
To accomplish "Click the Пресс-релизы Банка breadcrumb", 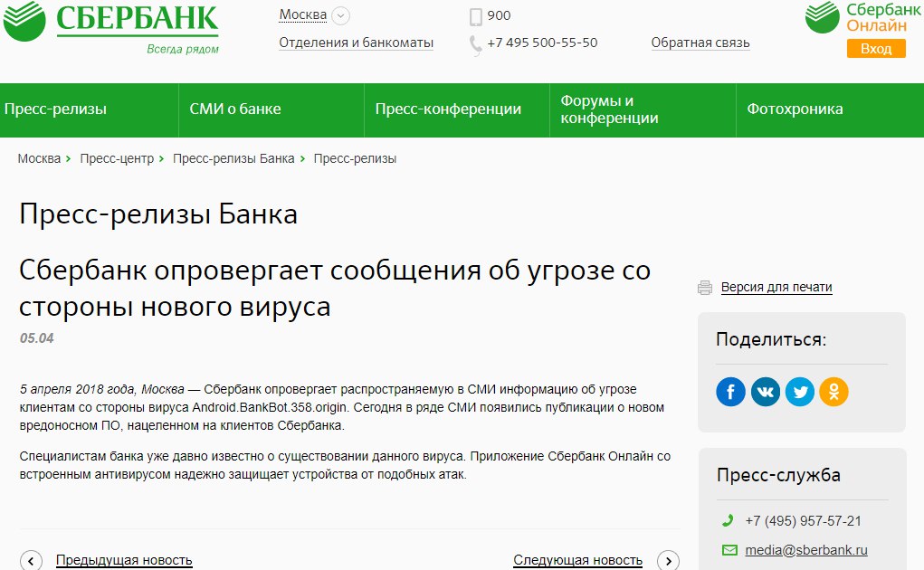I will pos(233,159).
